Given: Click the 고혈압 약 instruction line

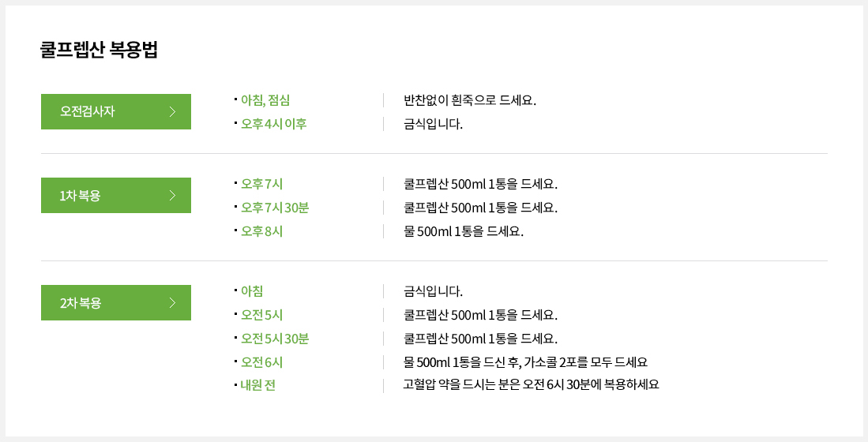Looking at the screenshot, I should click(x=531, y=384).
